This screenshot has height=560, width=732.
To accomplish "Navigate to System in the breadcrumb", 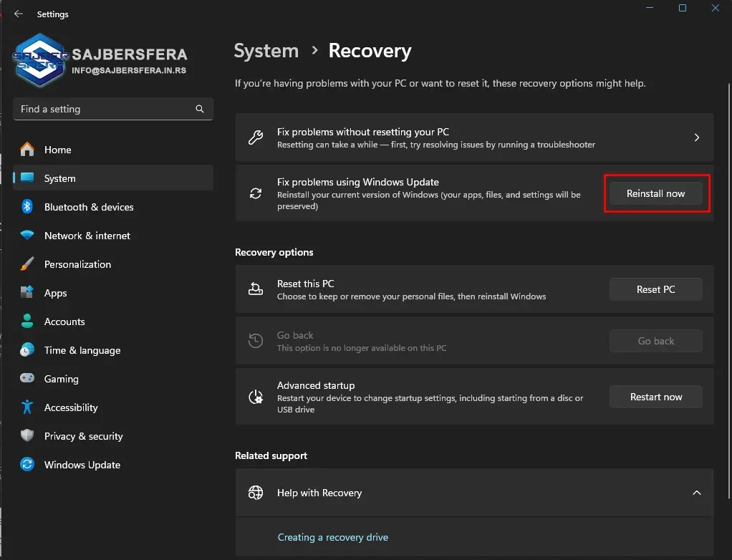I will (x=266, y=51).
